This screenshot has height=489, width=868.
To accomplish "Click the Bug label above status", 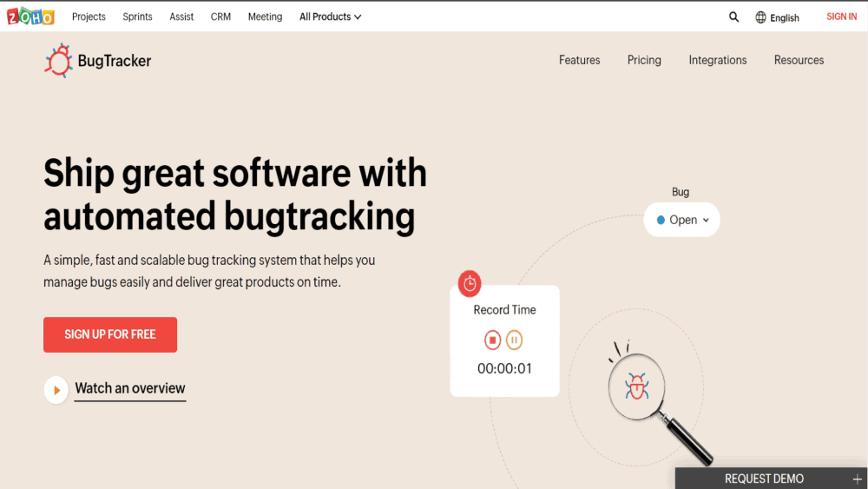I will click(681, 192).
